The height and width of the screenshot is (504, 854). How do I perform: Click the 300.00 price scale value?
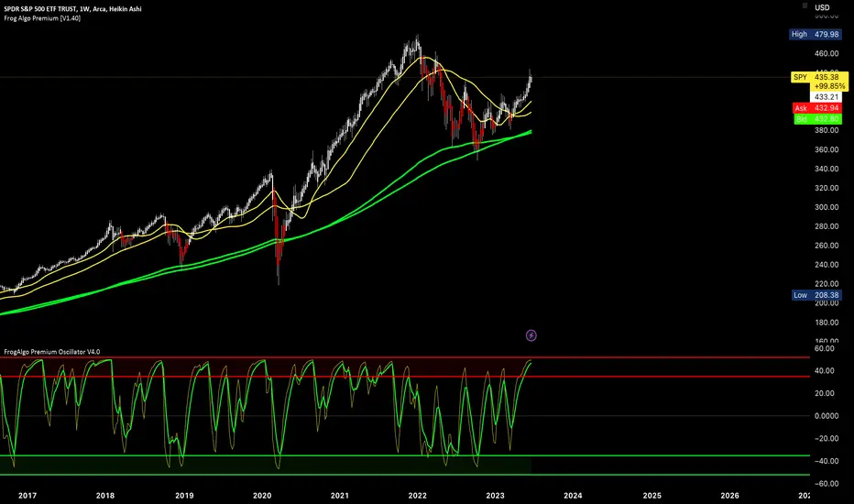827,206
